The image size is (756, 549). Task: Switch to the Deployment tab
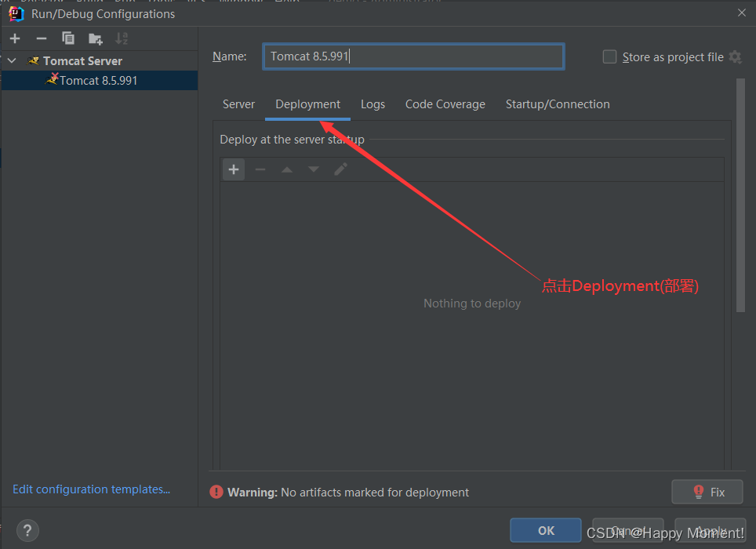307,104
